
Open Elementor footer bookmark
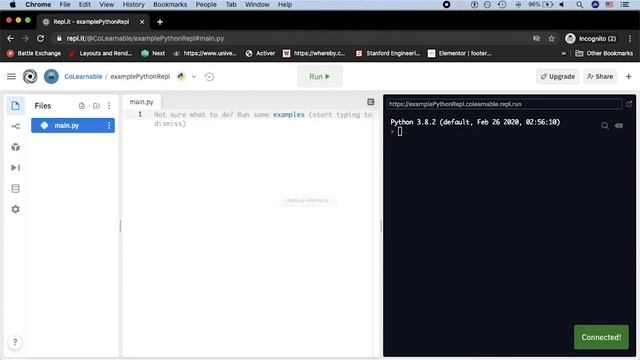[460, 53]
